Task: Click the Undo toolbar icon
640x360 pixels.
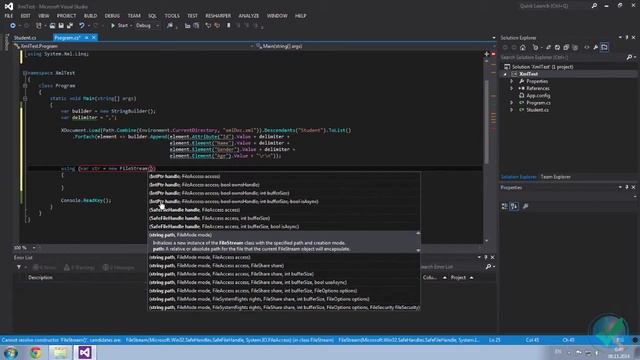Action: (x=82, y=26)
